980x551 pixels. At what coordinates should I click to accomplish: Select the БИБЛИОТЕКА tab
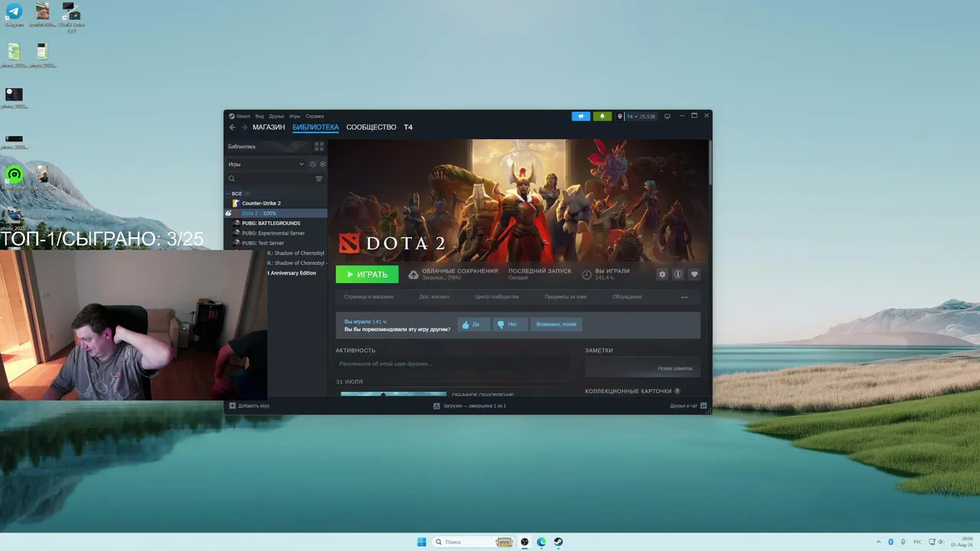[x=315, y=127]
